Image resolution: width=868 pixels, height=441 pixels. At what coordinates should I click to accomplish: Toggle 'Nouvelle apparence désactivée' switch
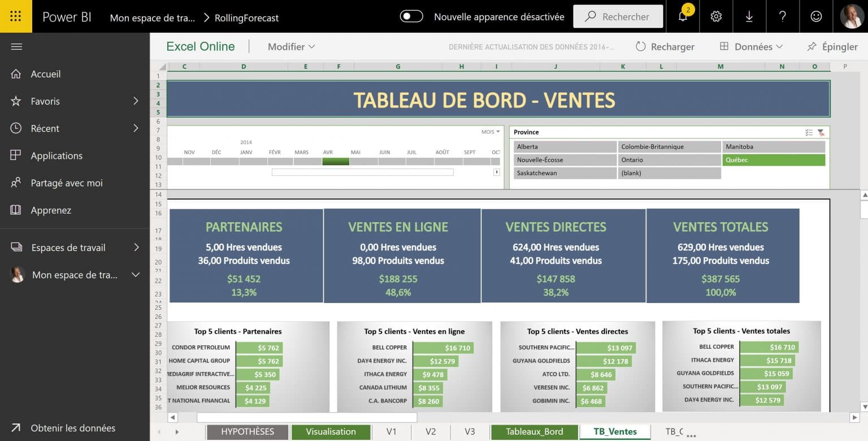tap(411, 16)
